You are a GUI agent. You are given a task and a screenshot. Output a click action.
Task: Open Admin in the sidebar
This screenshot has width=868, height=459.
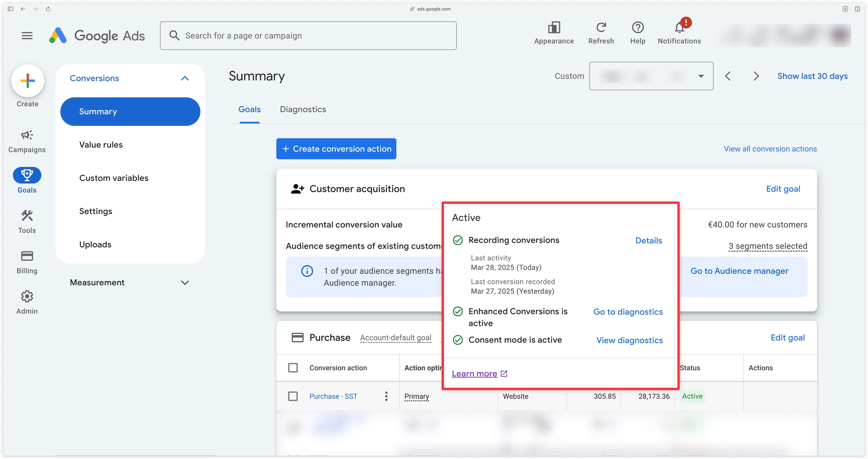pyautogui.click(x=27, y=302)
